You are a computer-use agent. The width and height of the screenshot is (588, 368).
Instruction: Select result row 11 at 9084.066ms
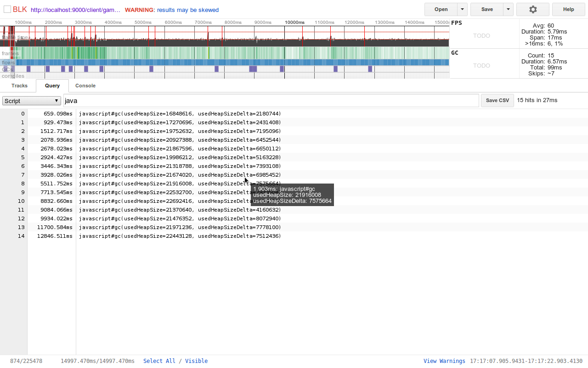pyautogui.click(x=294, y=210)
